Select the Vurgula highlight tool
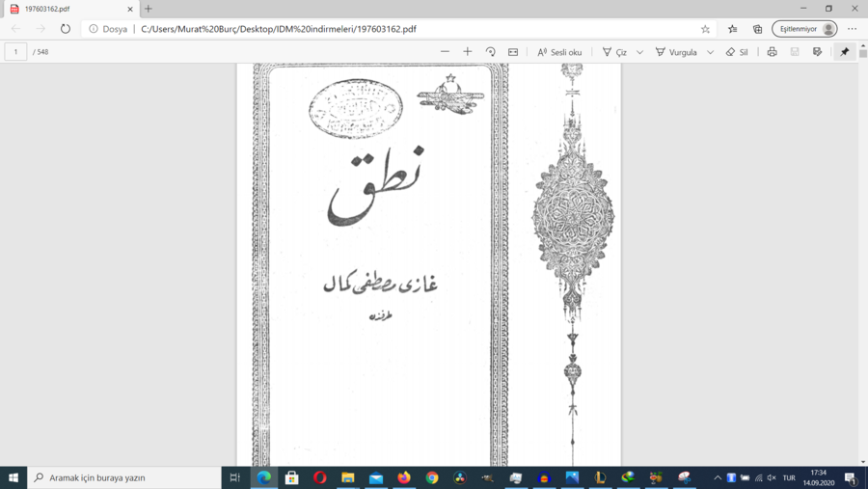This screenshot has height=489, width=868. coord(676,52)
